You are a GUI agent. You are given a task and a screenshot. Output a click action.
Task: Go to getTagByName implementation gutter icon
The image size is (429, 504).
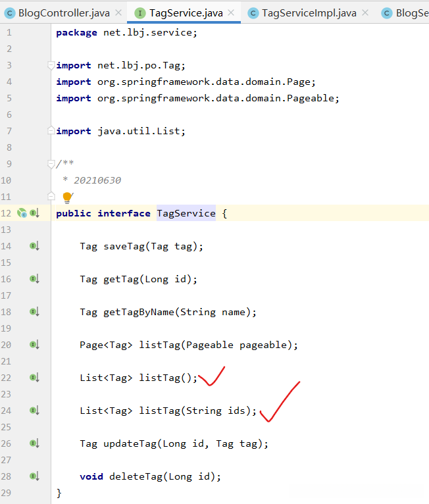[x=34, y=311]
